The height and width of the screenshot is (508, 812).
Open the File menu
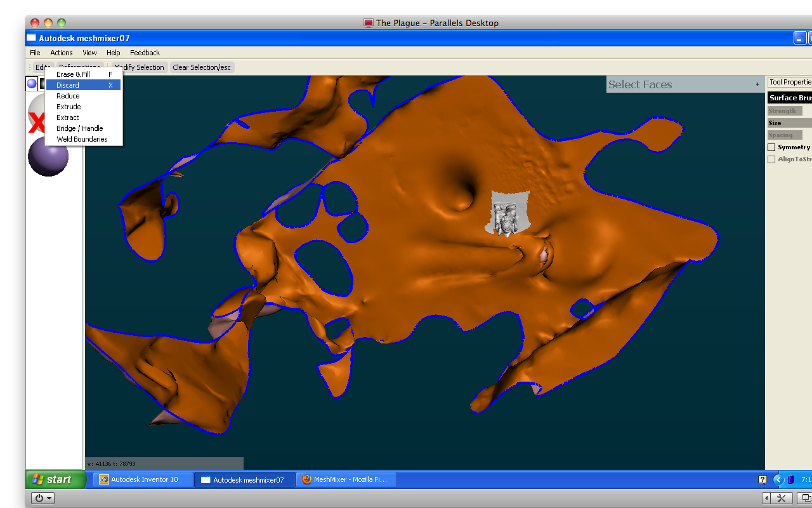pyautogui.click(x=35, y=53)
